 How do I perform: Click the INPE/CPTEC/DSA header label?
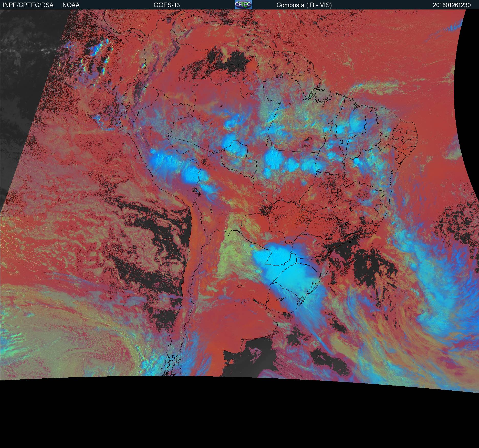click(x=28, y=5)
